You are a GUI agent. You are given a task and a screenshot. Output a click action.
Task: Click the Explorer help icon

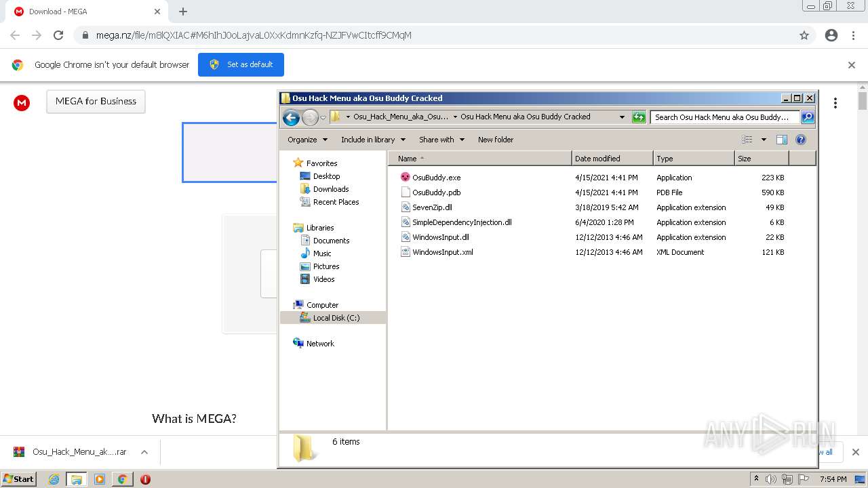click(x=800, y=140)
